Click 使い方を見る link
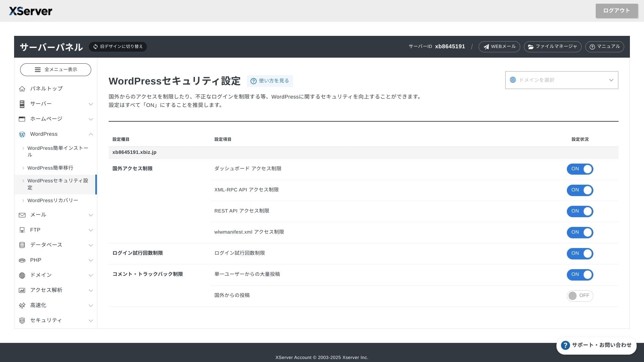The width and height of the screenshot is (644, 362). tap(270, 81)
